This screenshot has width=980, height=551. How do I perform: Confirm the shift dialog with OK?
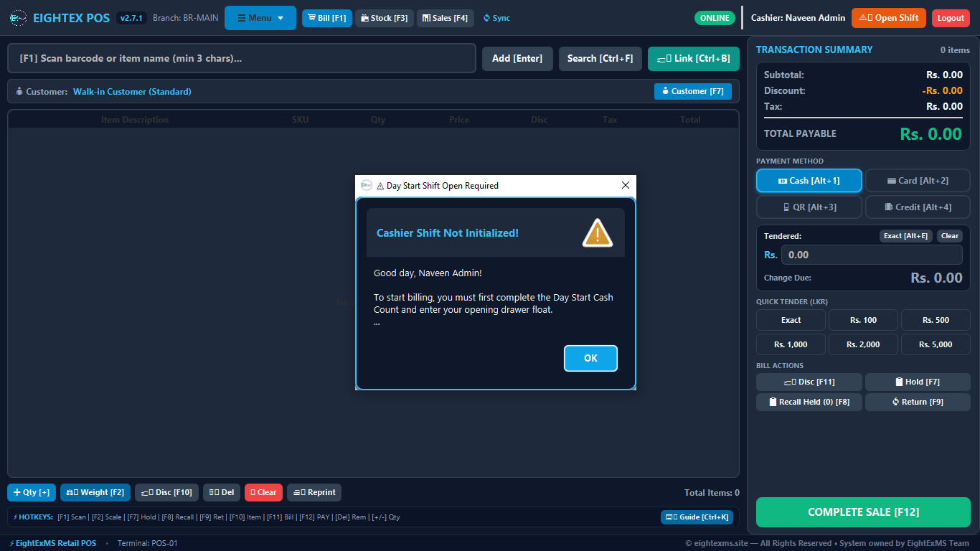pyautogui.click(x=590, y=358)
